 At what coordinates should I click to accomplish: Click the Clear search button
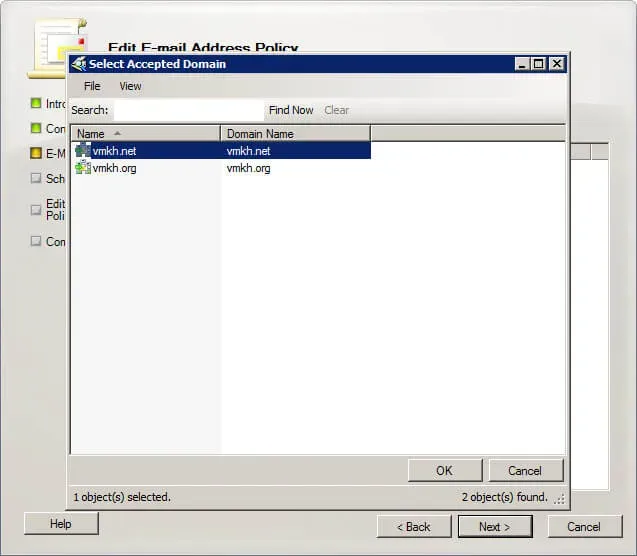coord(337,110)
